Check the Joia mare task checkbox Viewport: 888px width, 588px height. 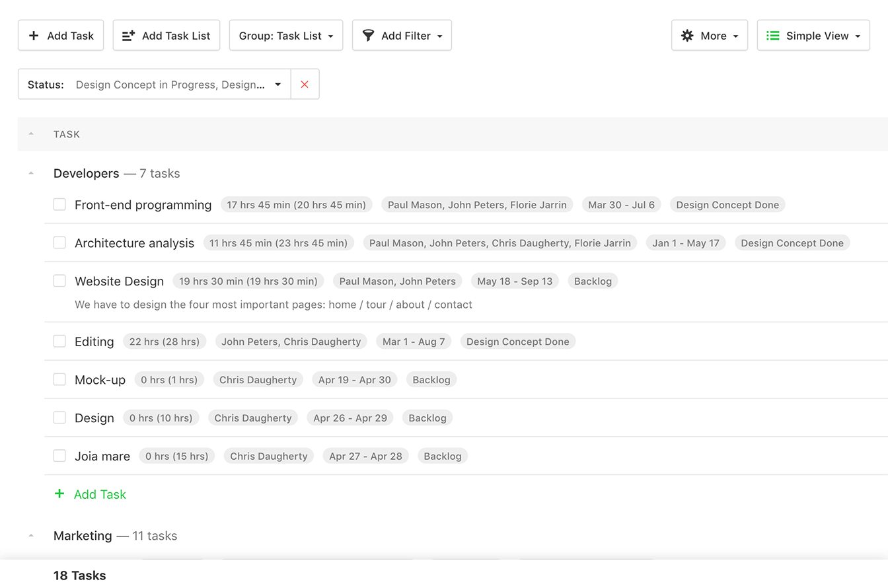click(x=59, y=456)
